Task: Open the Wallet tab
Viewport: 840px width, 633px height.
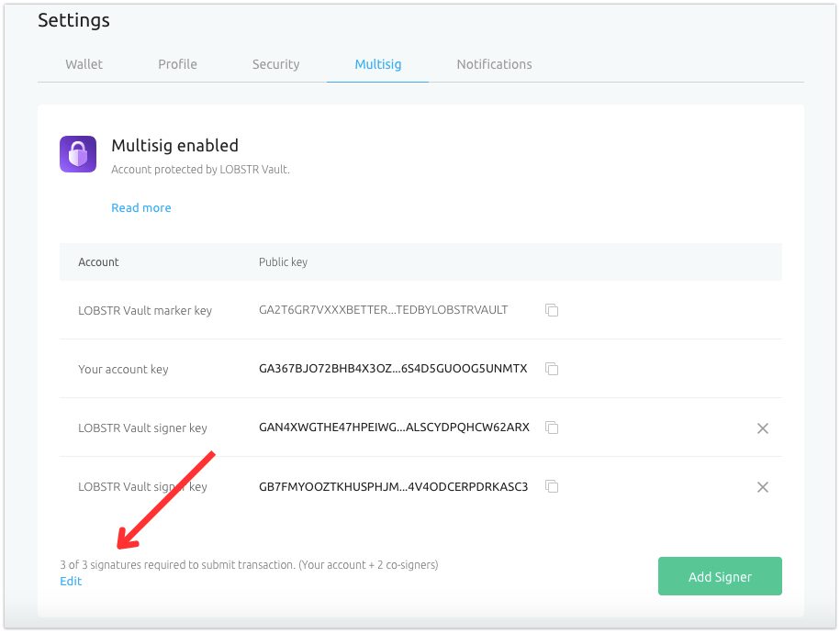Action: [84, 64]
